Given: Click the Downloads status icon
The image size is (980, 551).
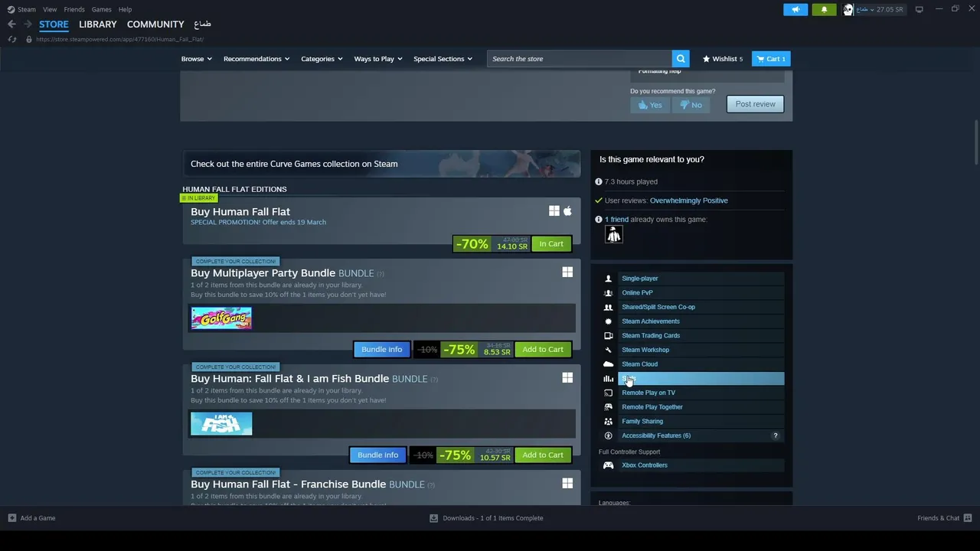Looking at the screenshot, I should coord(433,518).
